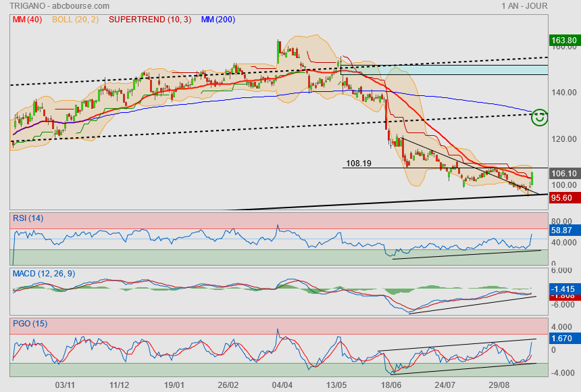The height and width of the screenshot is (392, 581).
Task: Click the 29/08 date axis label
Action: tap(499, 385)
